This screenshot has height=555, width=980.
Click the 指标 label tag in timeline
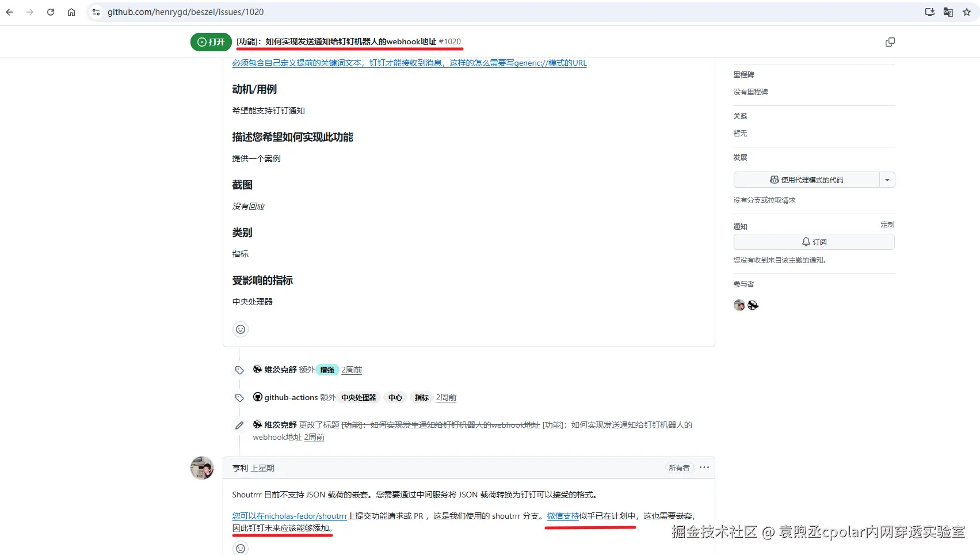tap(422, 398)
